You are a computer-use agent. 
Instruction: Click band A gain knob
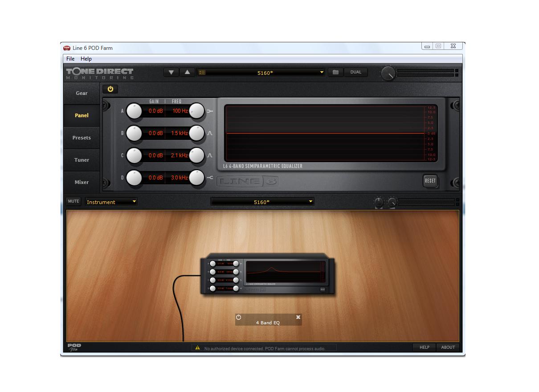(x=134, y=111)
